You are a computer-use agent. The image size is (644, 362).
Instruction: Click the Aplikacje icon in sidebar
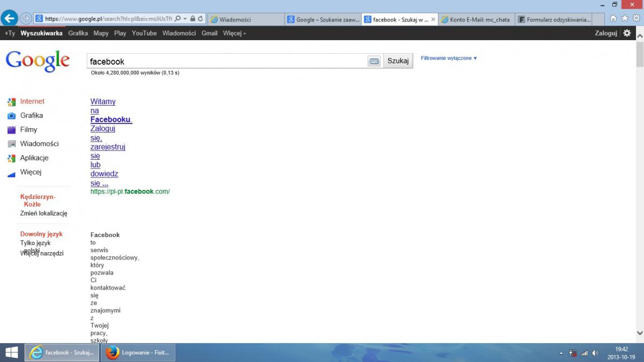coord(11,158)
